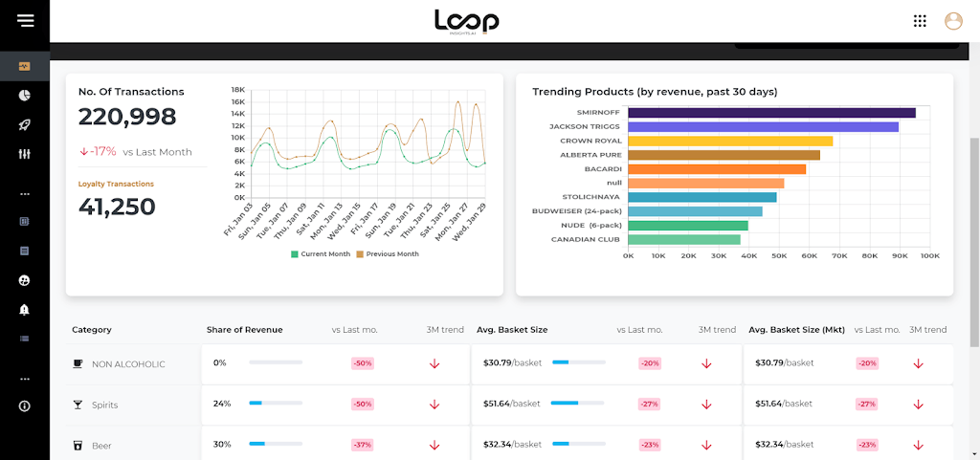980x460 pixels.
Task: Click the 41,250 loyalty transactions value
Action: click(117, 207)
